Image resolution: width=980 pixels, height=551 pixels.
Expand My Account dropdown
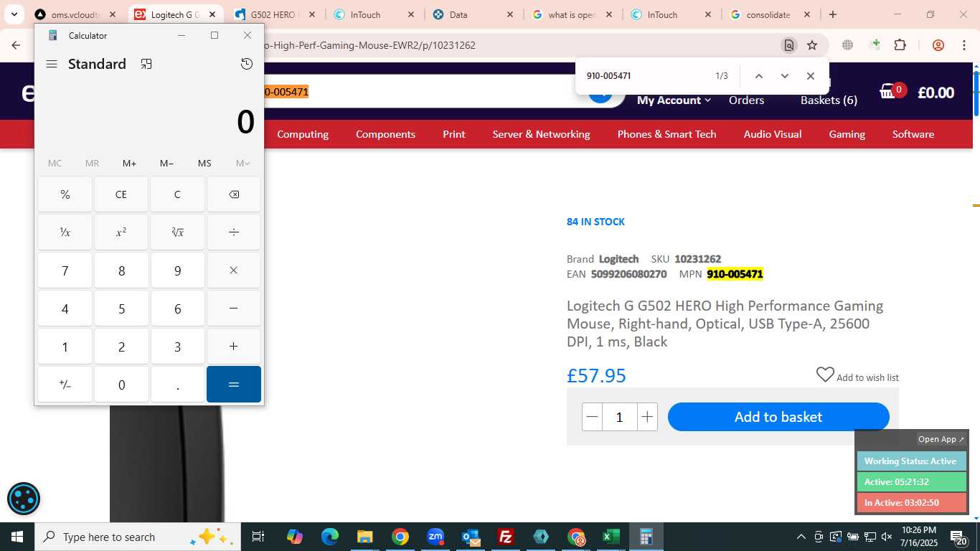click(674, 100)
